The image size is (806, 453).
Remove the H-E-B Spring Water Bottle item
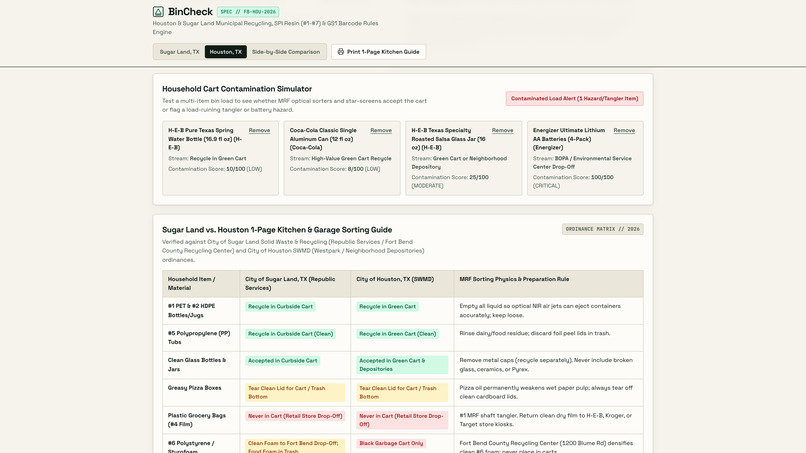coord(259,131)
